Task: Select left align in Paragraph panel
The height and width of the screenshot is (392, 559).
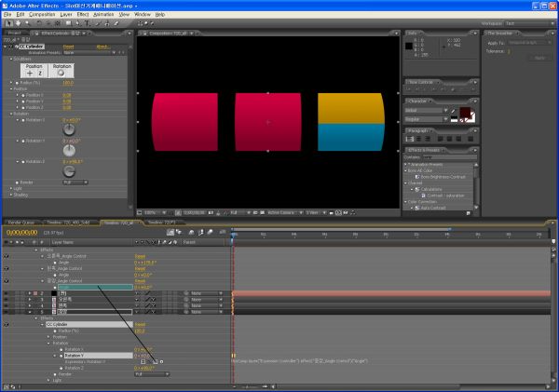Action: point(410,139)
